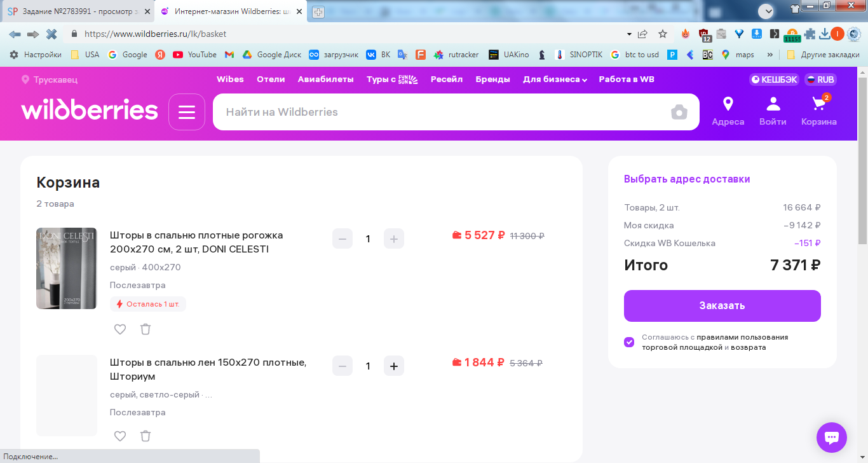Screen dimensions: 868x463
Task: Open the RUB currency selector
Action: coord(820,79)
